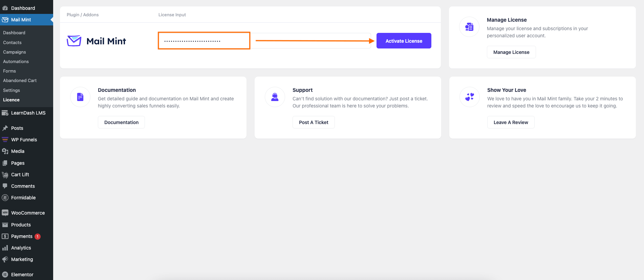Click the Payments dollar icon
The height and width of the screenshot is (280, 644).
pos(5,236)
